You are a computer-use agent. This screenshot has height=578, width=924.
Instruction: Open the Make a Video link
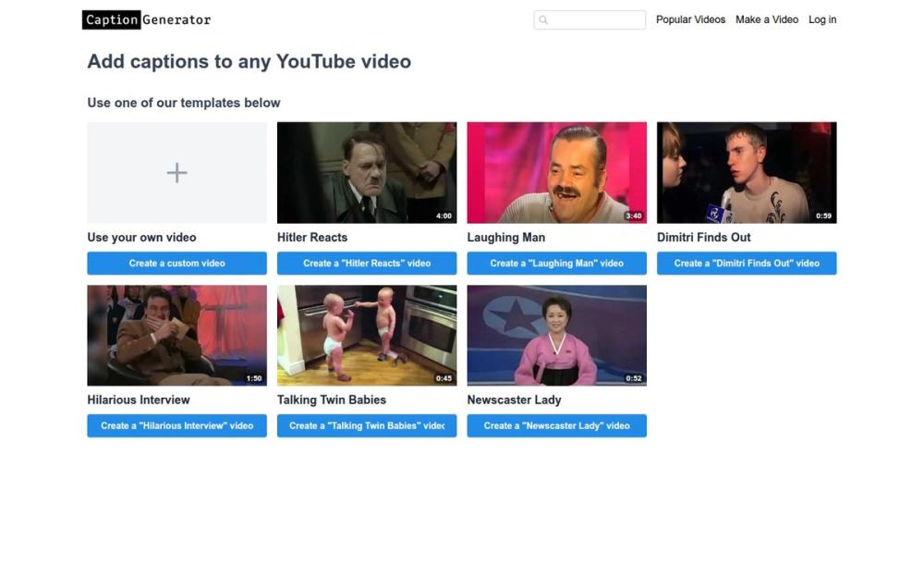click(767, 19)
